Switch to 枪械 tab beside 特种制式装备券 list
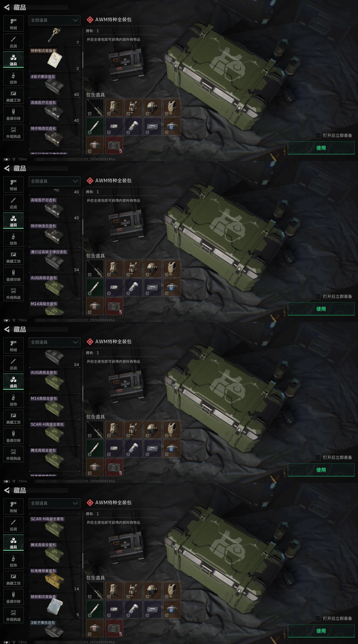 (13, 23)
